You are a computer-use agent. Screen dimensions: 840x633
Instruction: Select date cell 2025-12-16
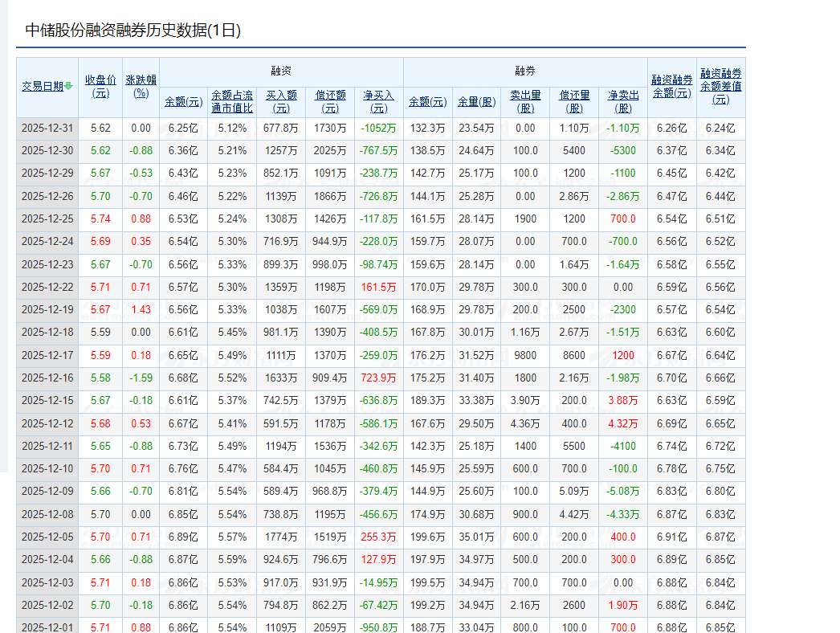(x=47, y=378)
